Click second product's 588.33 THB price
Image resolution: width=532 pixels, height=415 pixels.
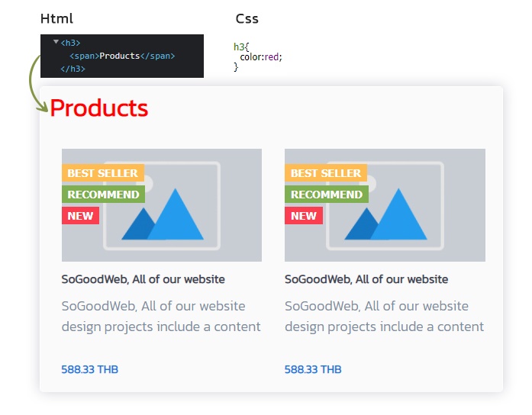pyautogui.click(x=313, y=369)
